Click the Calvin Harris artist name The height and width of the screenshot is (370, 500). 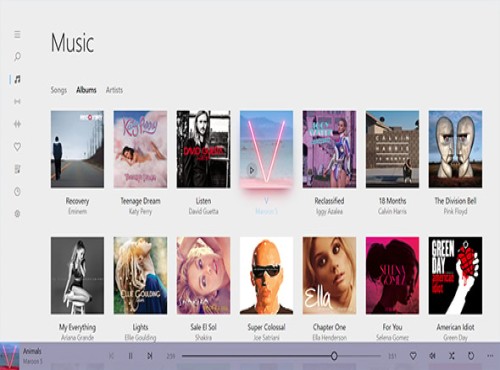(392, 212)
